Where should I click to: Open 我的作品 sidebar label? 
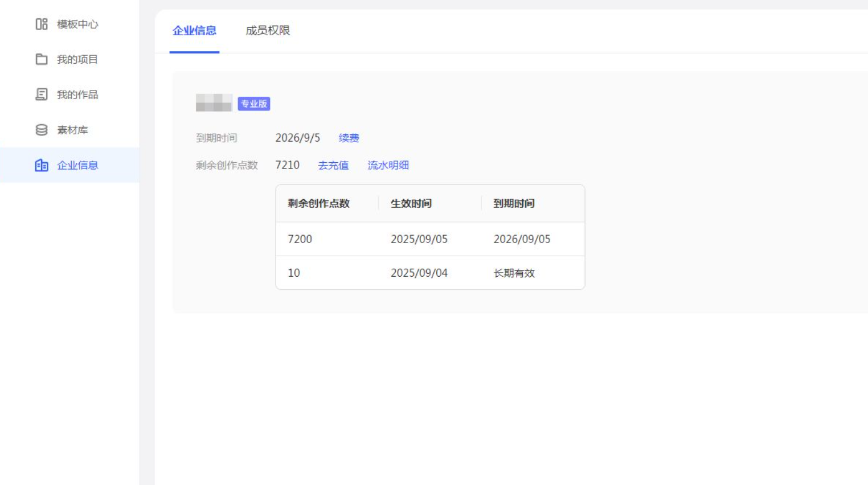click(77, 94)
